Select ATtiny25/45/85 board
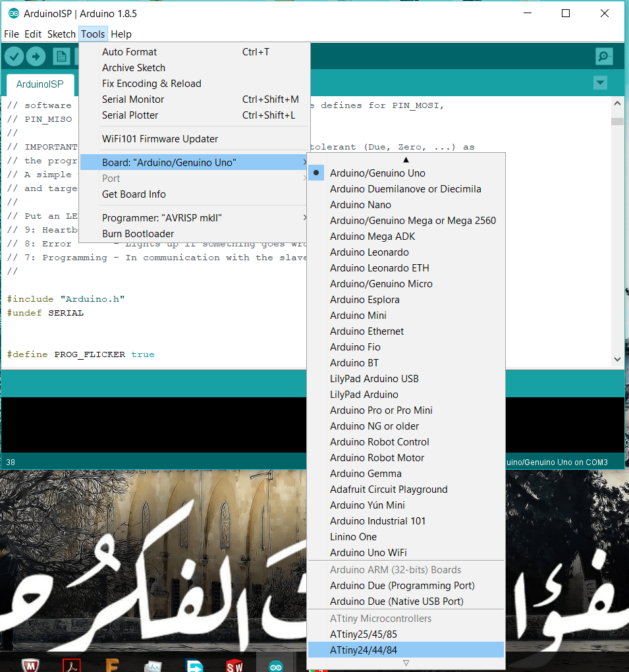This screenshot has width=629, height=672. (406, 634)
